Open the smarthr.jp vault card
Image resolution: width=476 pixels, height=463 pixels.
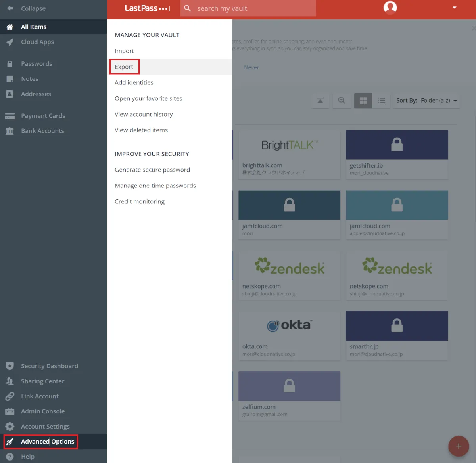[397, 336]
